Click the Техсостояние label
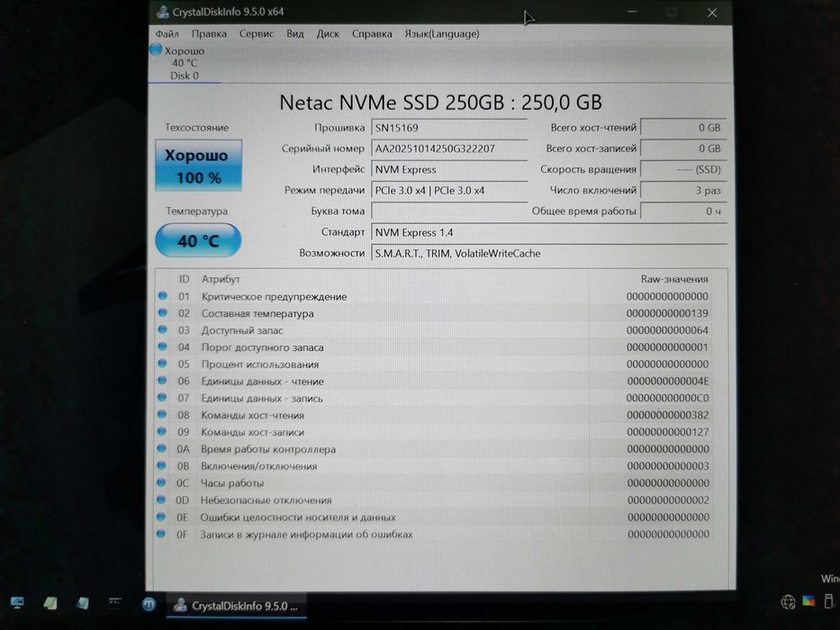 click(x=196, y=128)
